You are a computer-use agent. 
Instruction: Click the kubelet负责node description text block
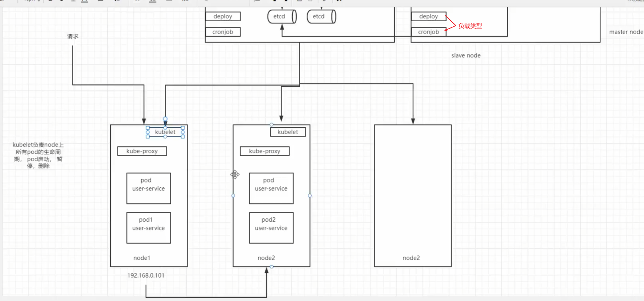point(38,155)
